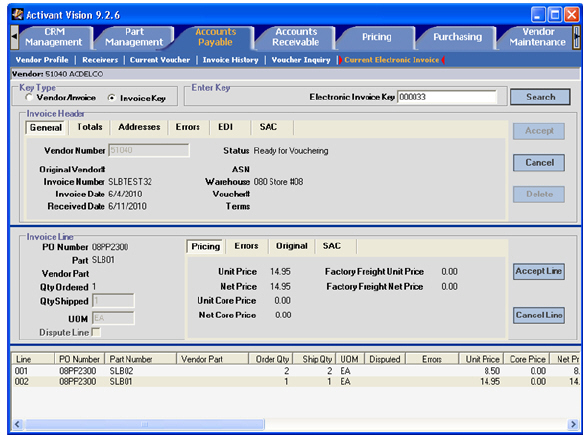Switch to the header General tab
This screenshot has height=444, width=587.
(x=46, y=128)
